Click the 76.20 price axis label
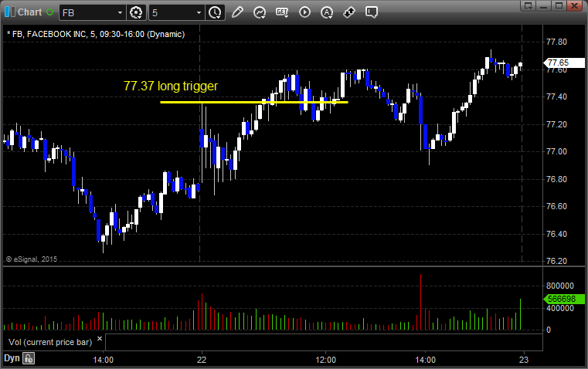The image size is (588, 369). 556,261
